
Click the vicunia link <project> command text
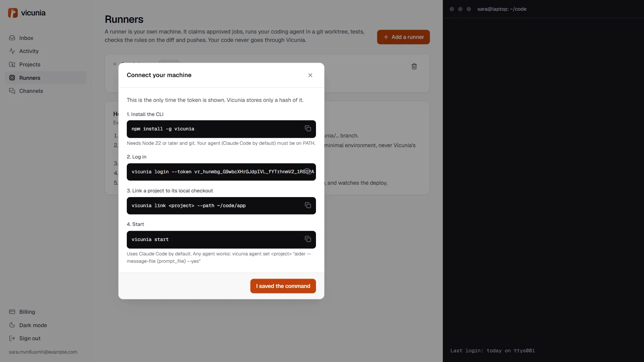click(x=189, y=205)
